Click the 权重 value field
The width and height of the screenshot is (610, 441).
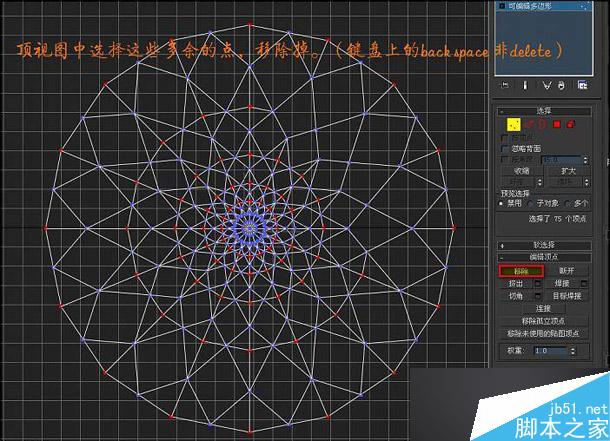[550, 351]
